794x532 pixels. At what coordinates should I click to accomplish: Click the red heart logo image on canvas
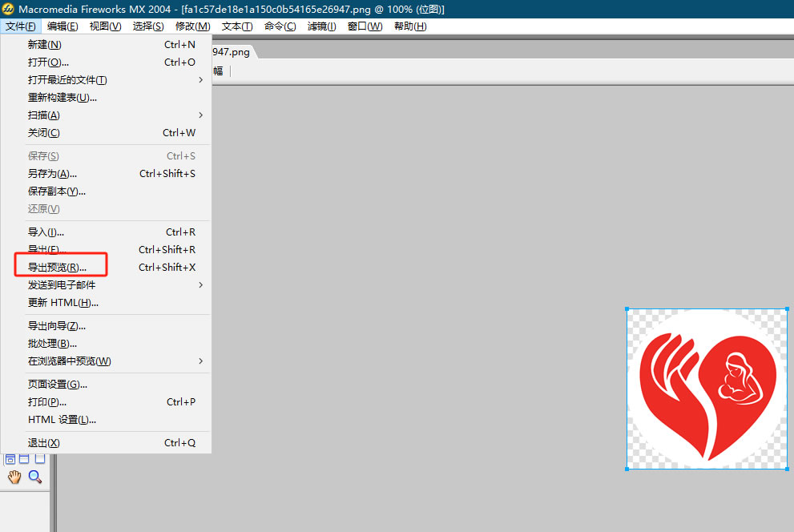[707, 389]
